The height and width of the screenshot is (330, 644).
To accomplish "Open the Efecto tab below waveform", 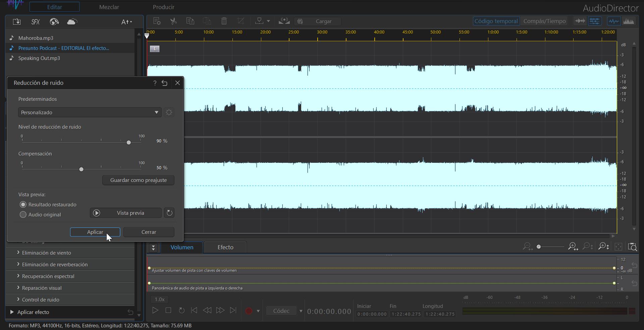I will pos(225,247).
